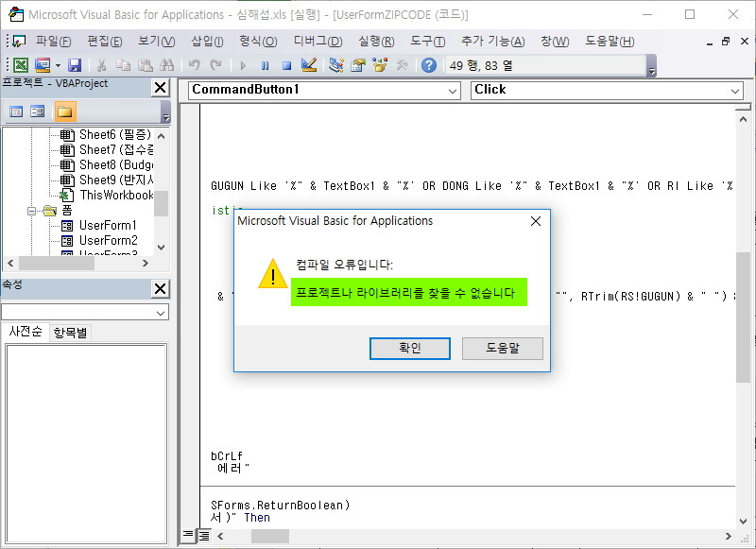This screenshot has height=549, width=756.
Task: Select Sheet9 in the project tree
Action: [116, 180]
